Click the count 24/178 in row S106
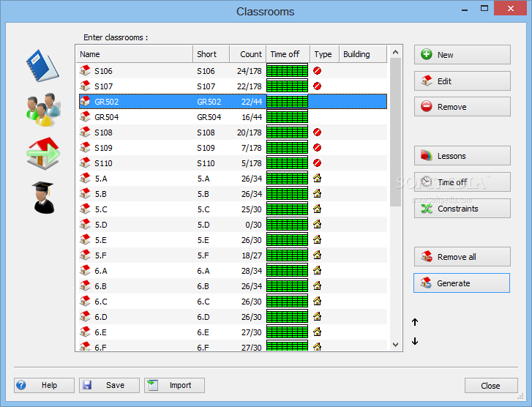This screenshot has width=532, height=407. 250,71
